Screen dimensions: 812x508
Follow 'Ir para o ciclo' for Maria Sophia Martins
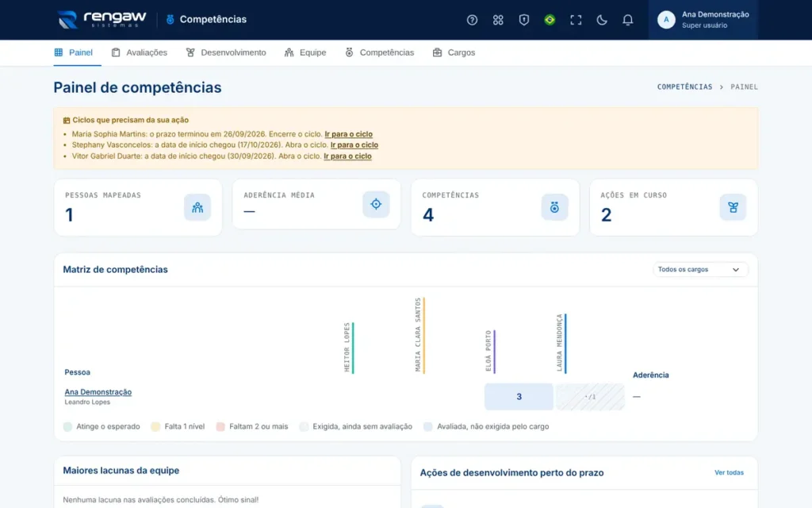click(349, 133)
